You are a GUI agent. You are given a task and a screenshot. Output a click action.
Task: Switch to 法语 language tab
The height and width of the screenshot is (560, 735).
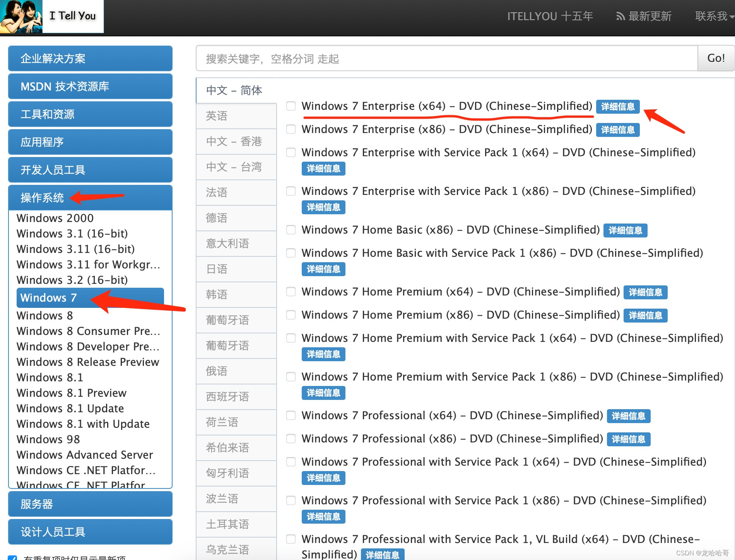(x=236, y=193)
